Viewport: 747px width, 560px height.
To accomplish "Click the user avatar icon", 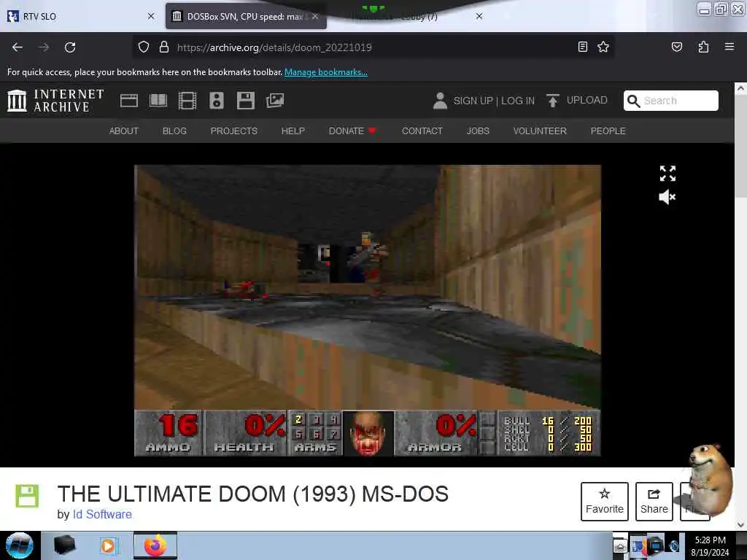I will [x=440, y=101].
